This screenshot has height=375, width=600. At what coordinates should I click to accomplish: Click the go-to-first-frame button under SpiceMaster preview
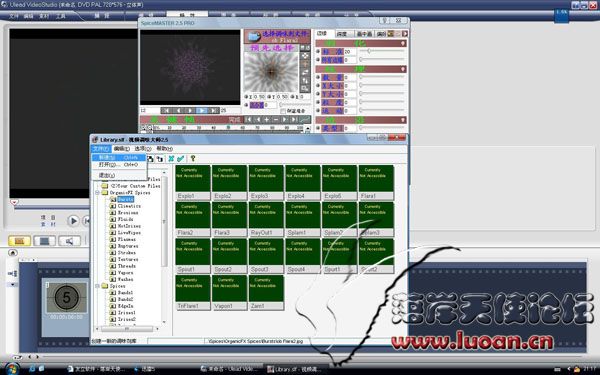click(x=166, y=111)
